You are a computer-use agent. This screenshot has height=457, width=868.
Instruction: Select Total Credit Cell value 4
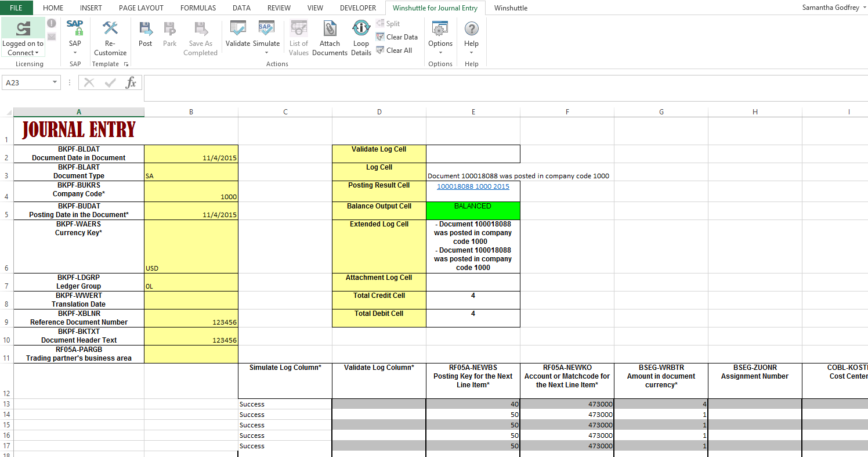point(473,300)
